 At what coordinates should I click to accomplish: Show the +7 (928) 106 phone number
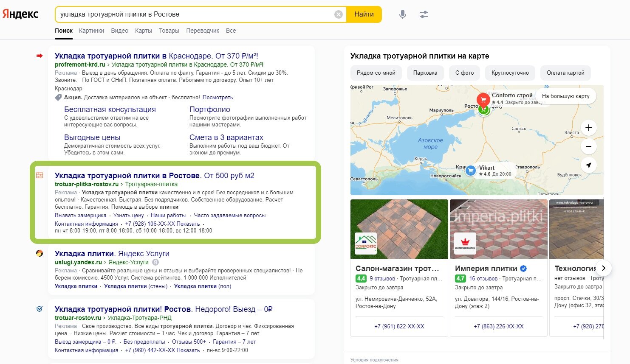point(162,224)
